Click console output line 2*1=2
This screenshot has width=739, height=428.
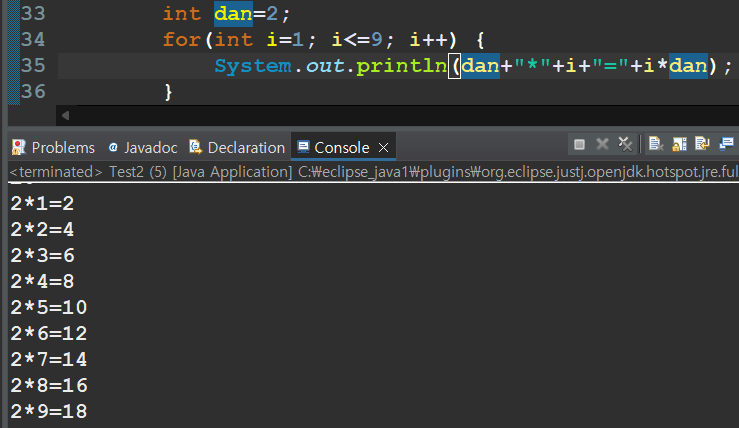[42, 204]
